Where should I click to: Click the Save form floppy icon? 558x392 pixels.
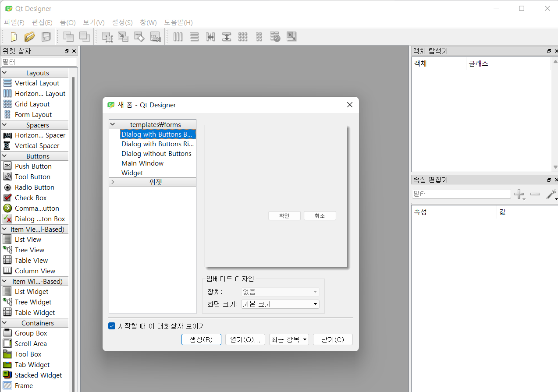(46, 37)
